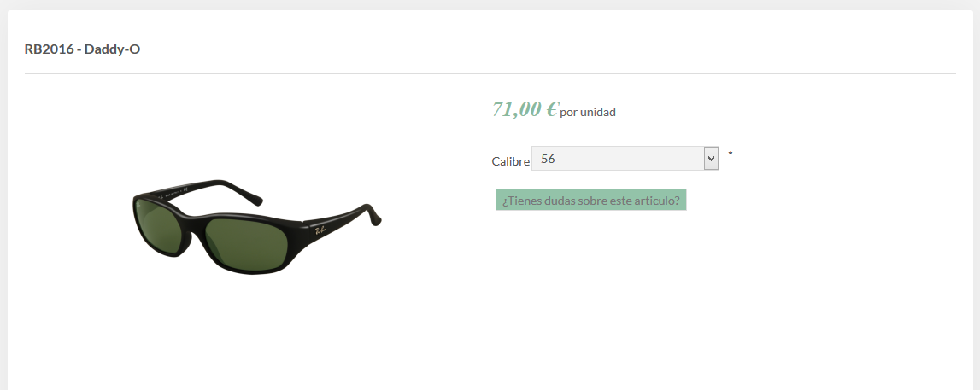This screenshot has width=980, height=390.
Task: Click the 'por unidad' label
Action: click(588, 113)
